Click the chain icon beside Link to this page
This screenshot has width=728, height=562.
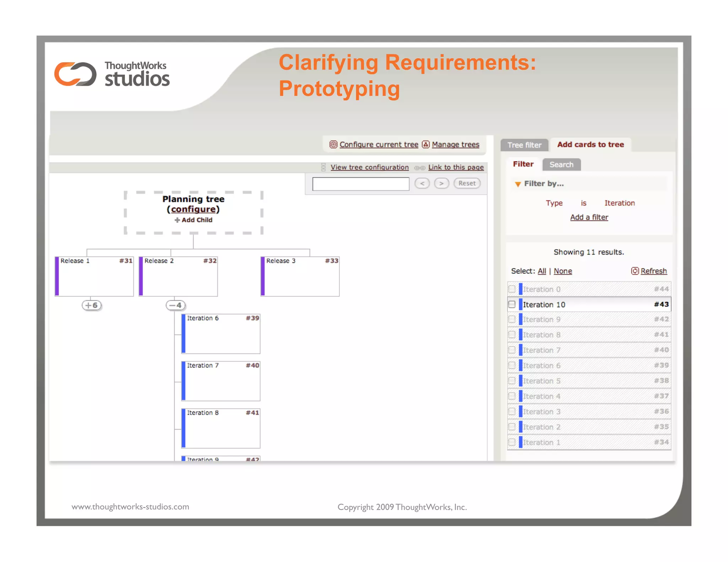click(420, 168)
